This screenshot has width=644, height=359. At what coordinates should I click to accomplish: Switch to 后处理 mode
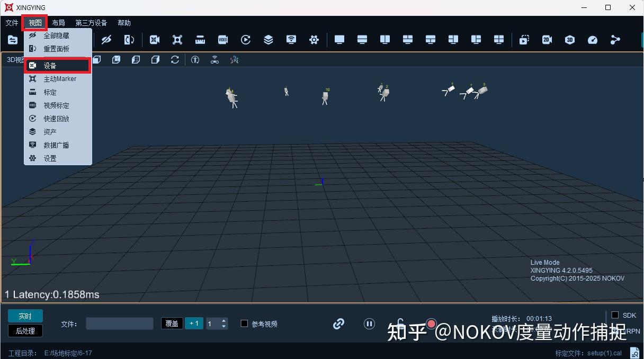[x=25, y=331]
